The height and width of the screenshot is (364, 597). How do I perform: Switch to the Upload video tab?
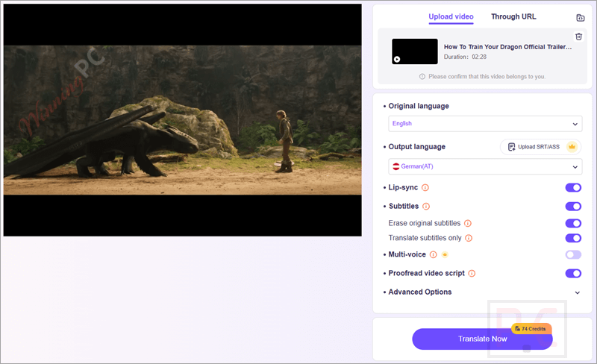[451, 16]
